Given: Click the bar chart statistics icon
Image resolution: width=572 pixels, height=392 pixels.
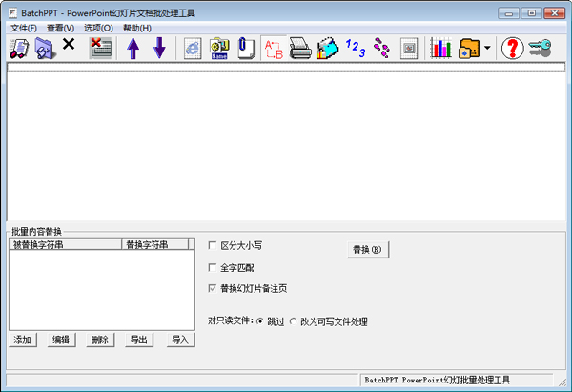Looking at the screenshot, I should click(440, 48).
